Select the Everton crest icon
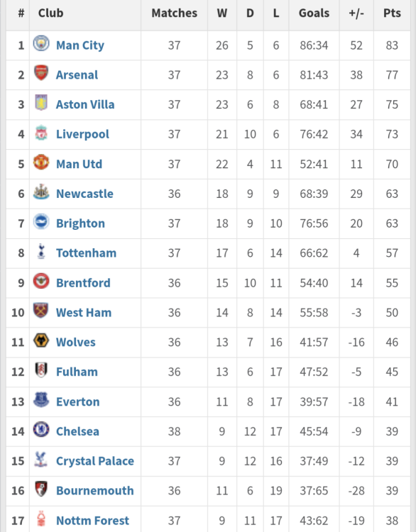The height and width of the screenshot is (532, 416). 41,400
